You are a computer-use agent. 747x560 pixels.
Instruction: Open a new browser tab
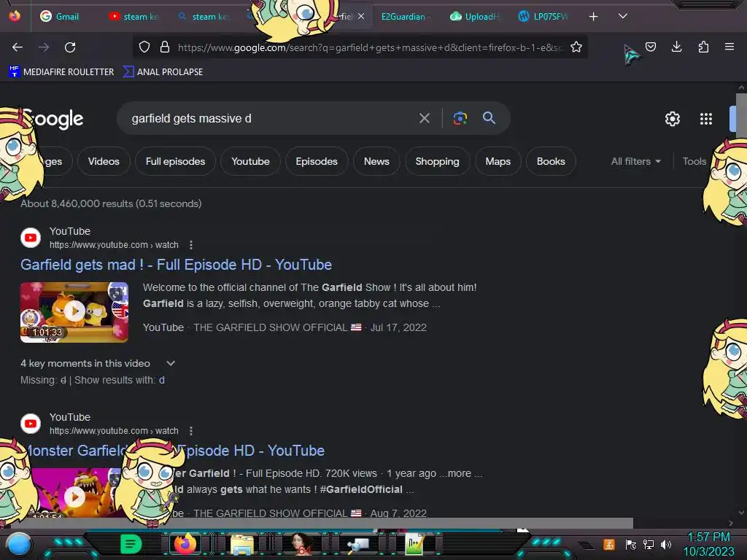pos(593,17)
